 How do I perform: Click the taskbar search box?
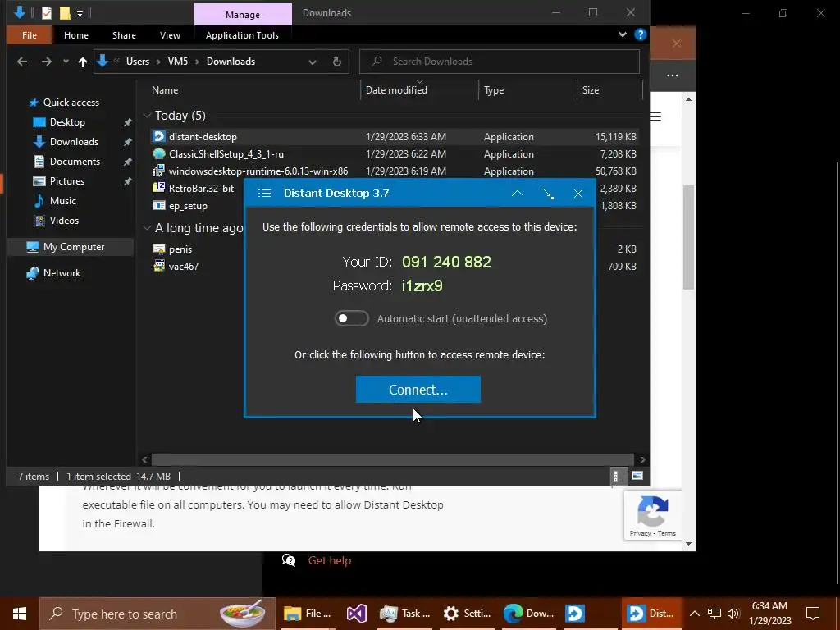(157, 614)
